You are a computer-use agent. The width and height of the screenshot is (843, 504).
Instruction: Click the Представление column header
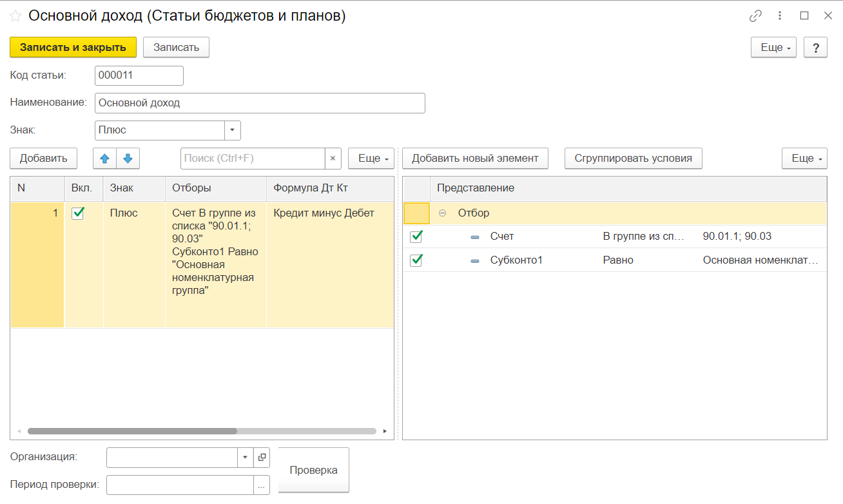(x=628, y=188)
